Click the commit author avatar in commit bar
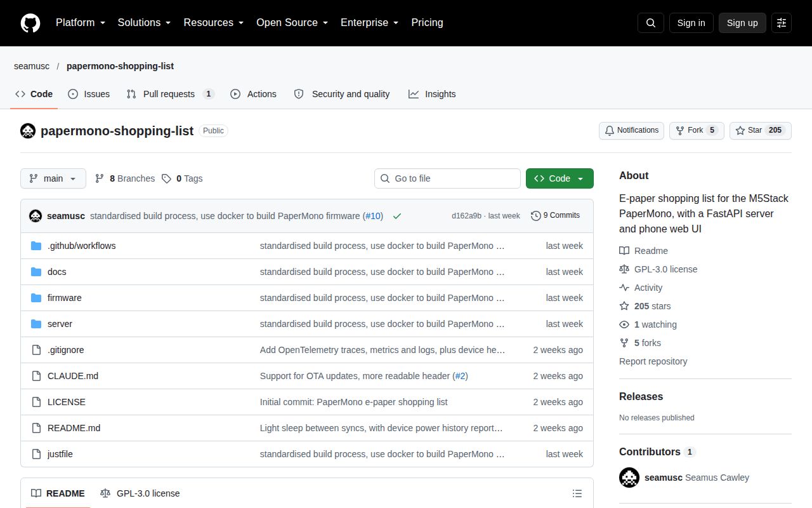Viewport: 812px width, 508px height. (36, 216)
